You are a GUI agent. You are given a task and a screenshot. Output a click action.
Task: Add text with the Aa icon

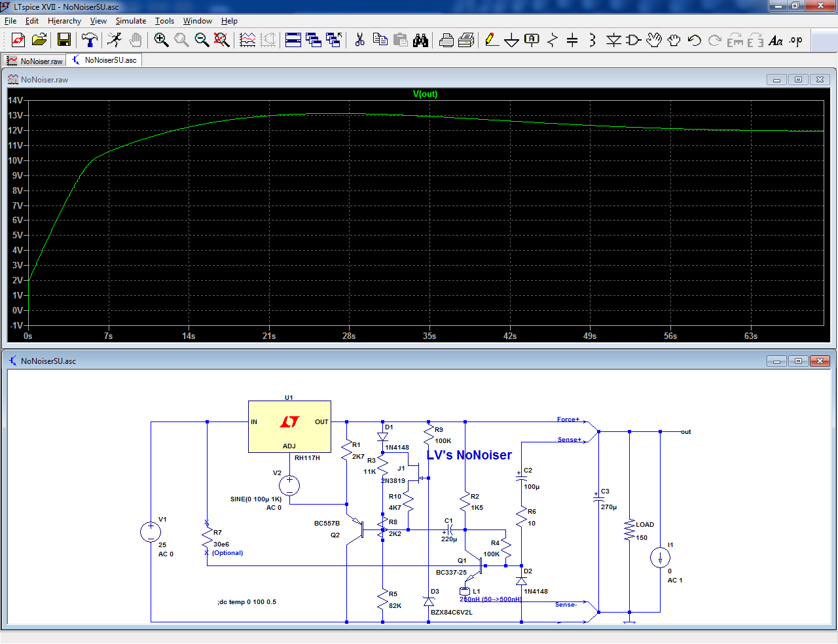pyautogui.click(x=776, y=41)
